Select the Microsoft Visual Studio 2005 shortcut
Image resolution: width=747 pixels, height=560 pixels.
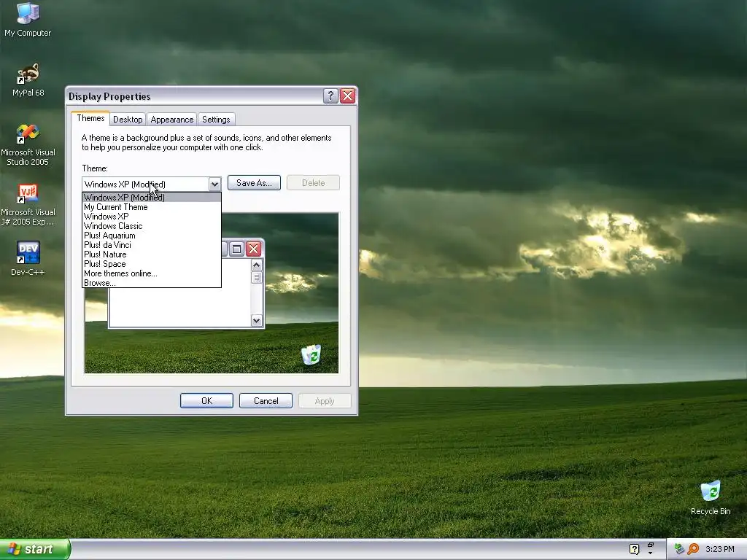point(28,145)
